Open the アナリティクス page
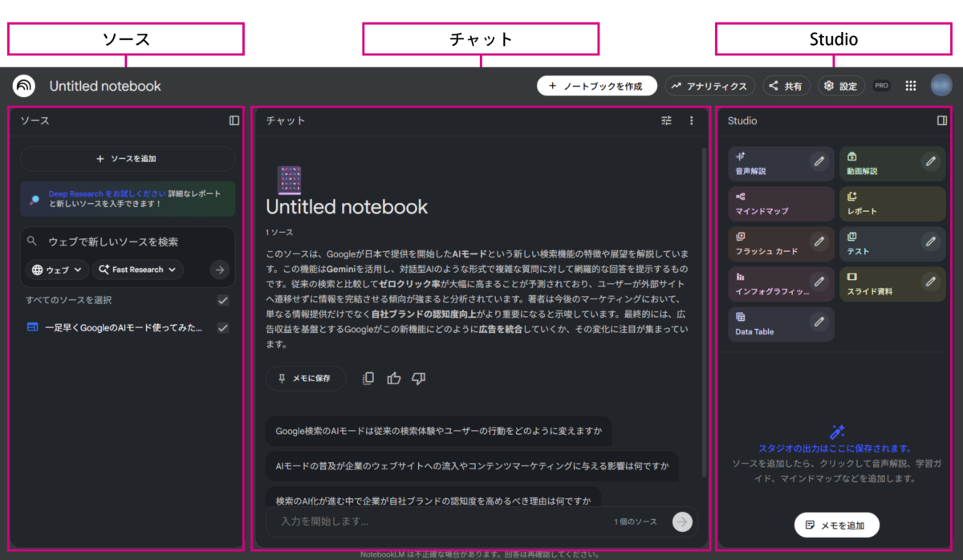This screenshot has width=963, height=560. coord(709,86)
